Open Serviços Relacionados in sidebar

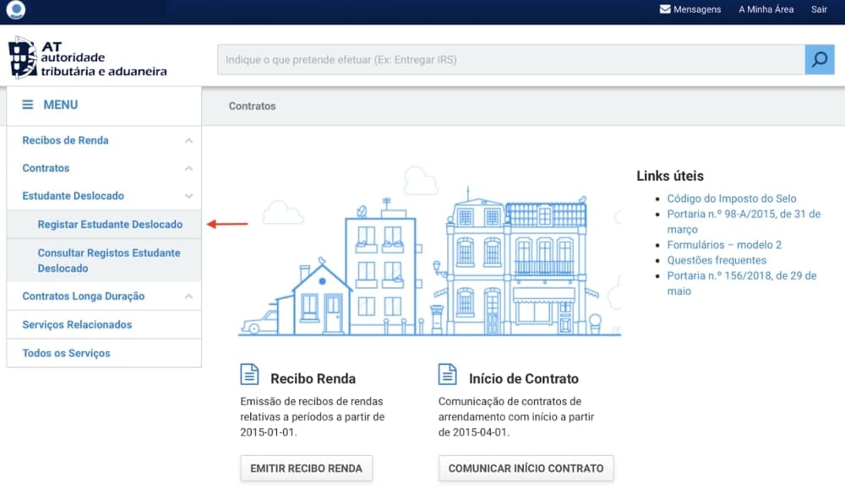tap(77, 325)
